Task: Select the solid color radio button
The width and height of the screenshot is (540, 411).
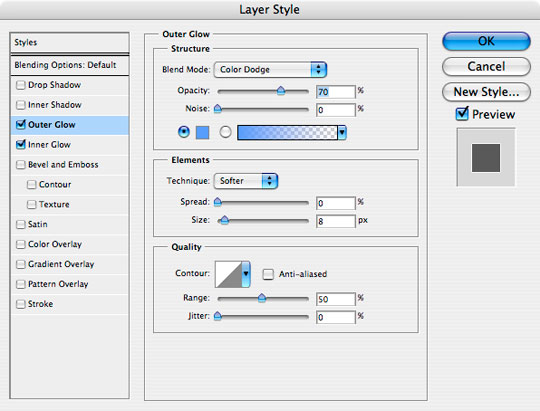Action: (184, 132)
